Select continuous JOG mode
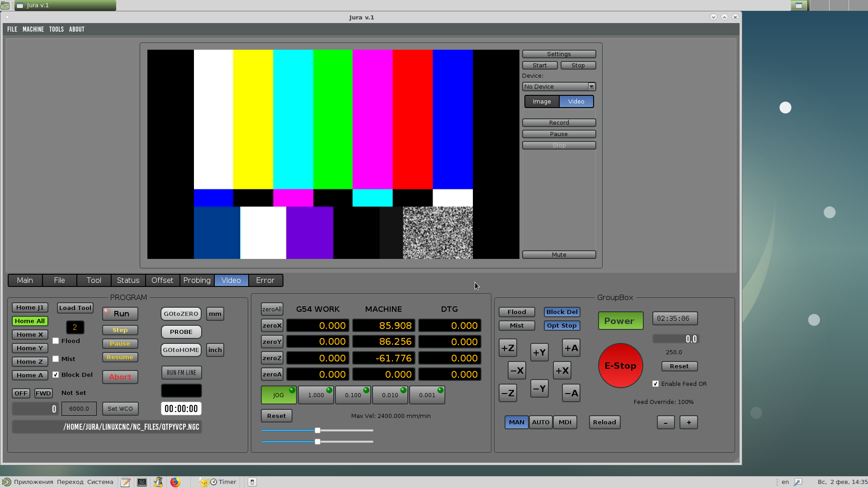Viewport: 868px width, 488px height. coord(278,395)
